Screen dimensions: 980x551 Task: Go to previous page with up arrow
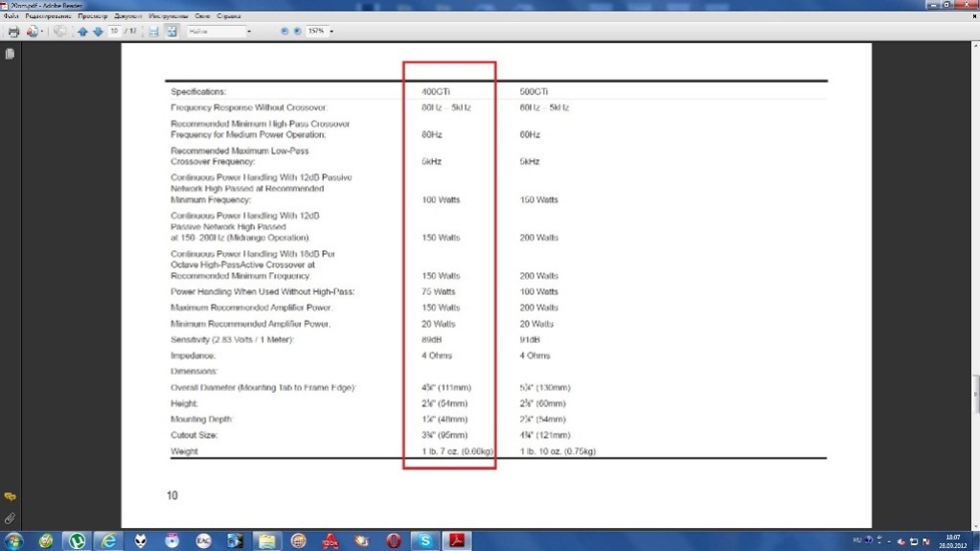pos(82,32)
